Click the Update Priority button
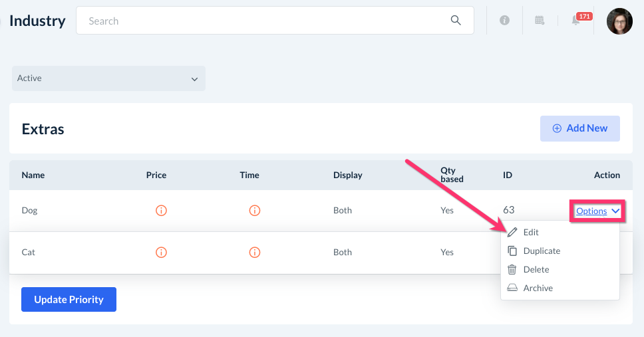 coord(69,300)
